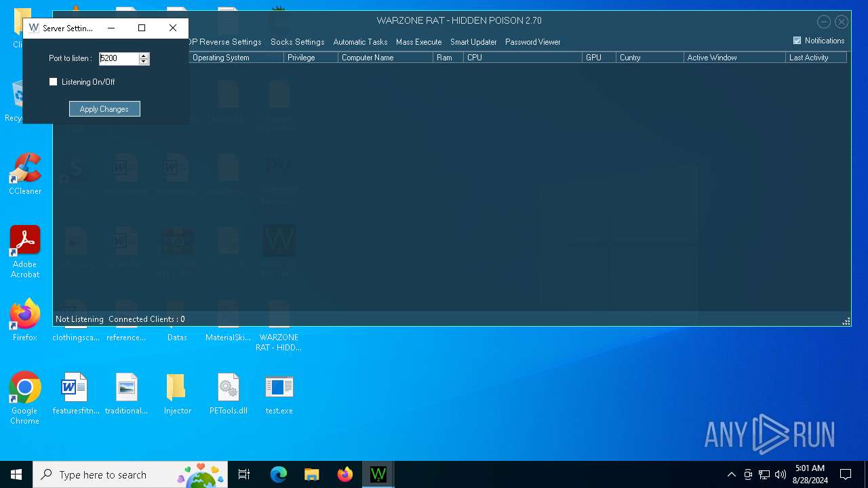The image size is (868, 488).
Task: Click the CPU column header
Action: pyautogui.click(x=523, y=58)
